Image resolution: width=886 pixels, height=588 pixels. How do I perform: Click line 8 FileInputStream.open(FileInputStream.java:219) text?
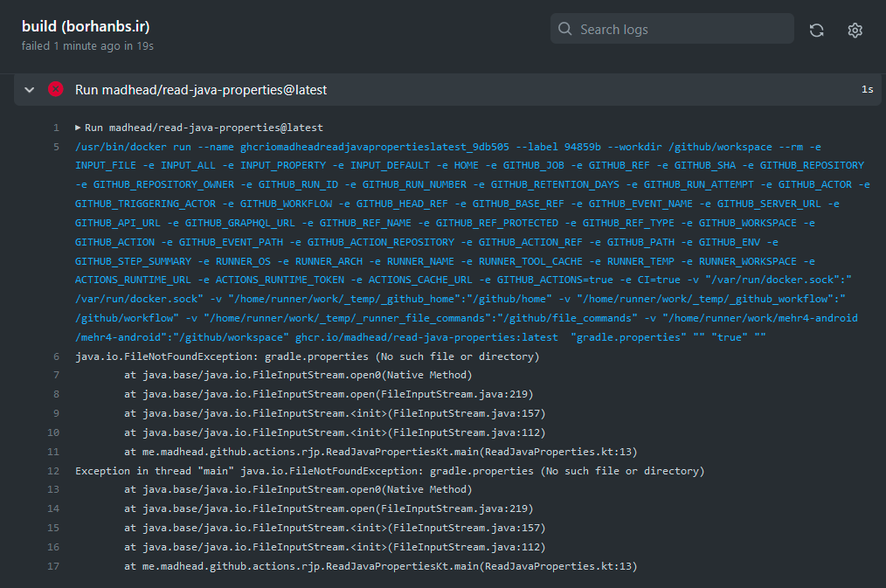click(329, 394)
